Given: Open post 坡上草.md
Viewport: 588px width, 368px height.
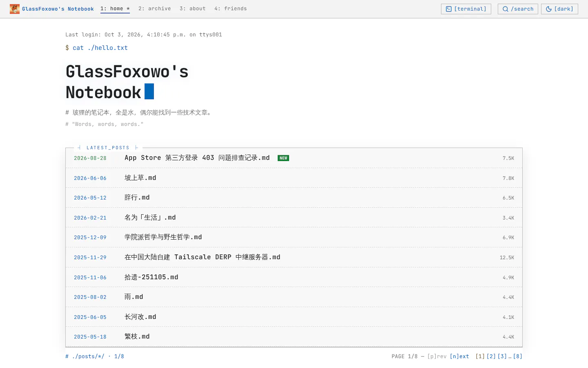Looking at the screenshot, I should pos(140,178).
